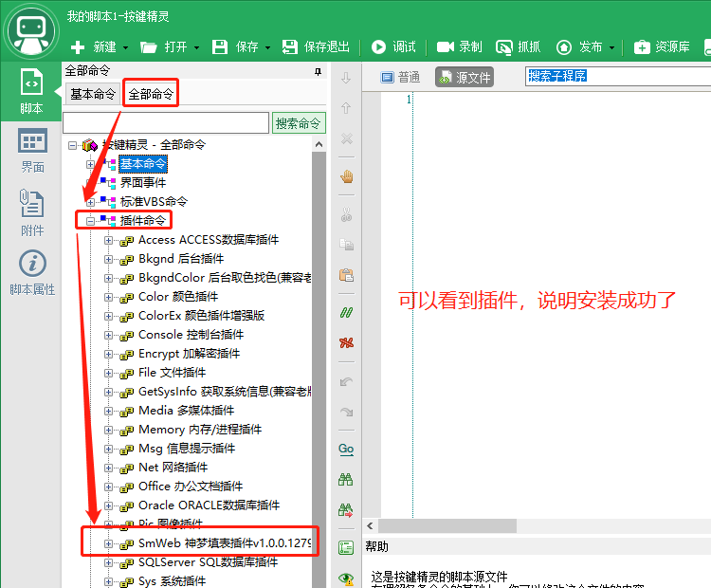Expand the Office 办公文档插件 node
The width and height of the screenshot is (711, 588).
click(x=108, y=487)
